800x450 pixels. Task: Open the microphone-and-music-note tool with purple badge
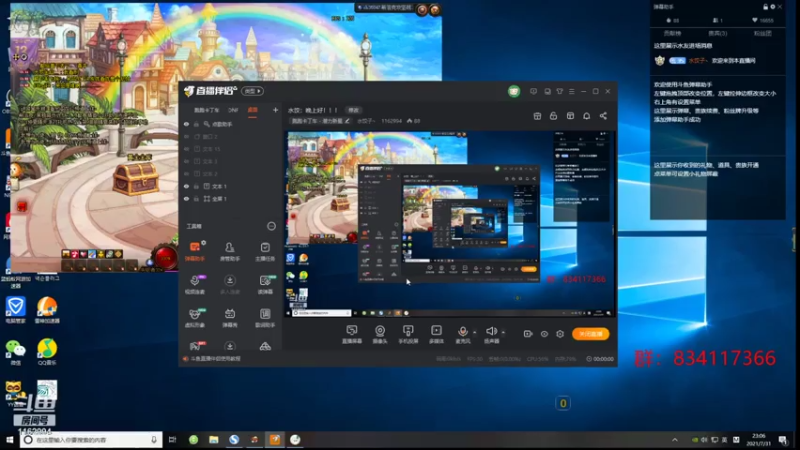[x=194, y=284]
